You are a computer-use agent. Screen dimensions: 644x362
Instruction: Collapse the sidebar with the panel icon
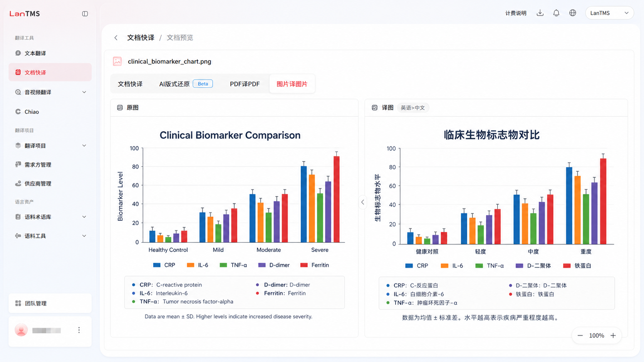click(85, 14)
